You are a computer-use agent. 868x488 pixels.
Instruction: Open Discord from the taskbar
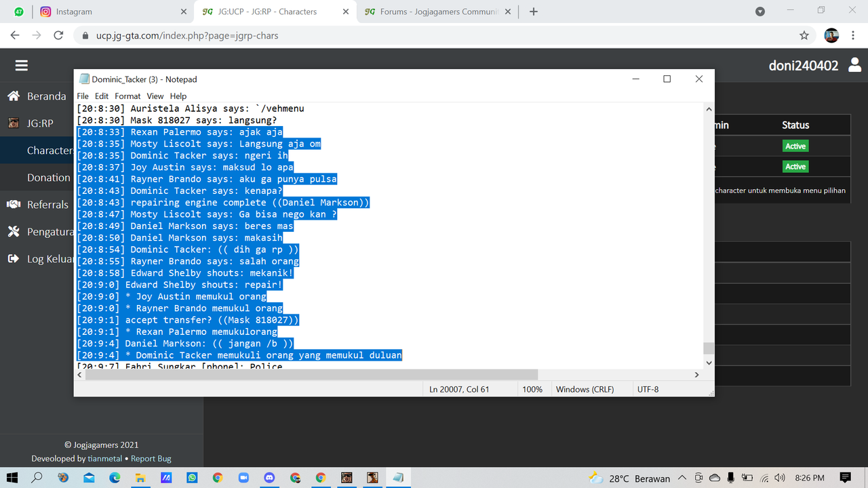(269, 478)
